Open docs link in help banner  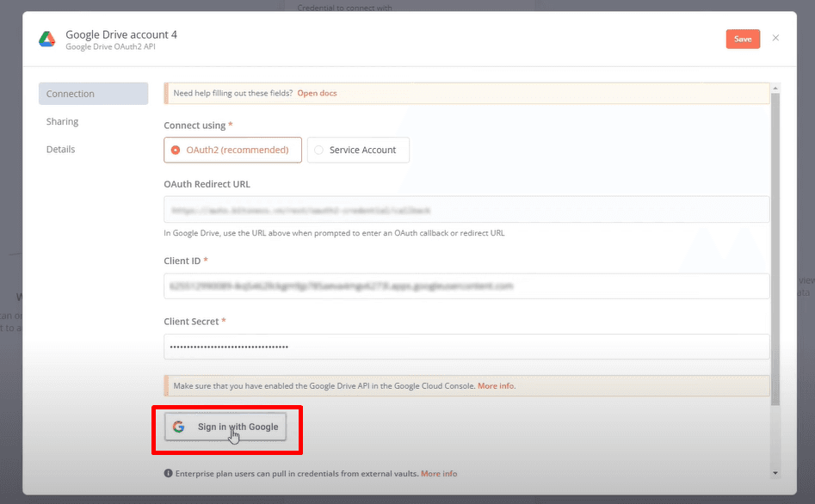(x=317, y=93)
